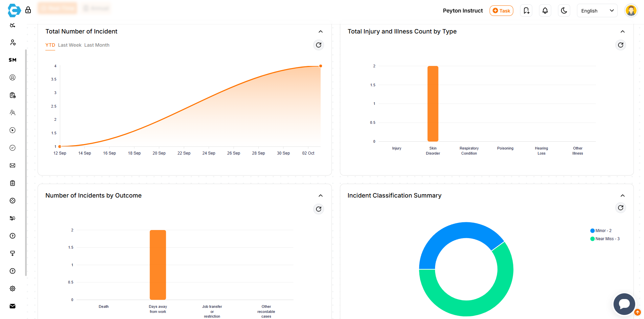The width and height of the screenshot is (644, 319).
Task: Switch to Last Month incident view
Action: (x=96, y=45)
